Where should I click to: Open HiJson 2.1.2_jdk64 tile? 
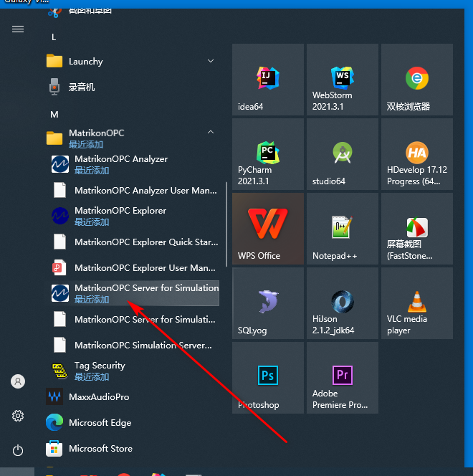coord(343,303)
